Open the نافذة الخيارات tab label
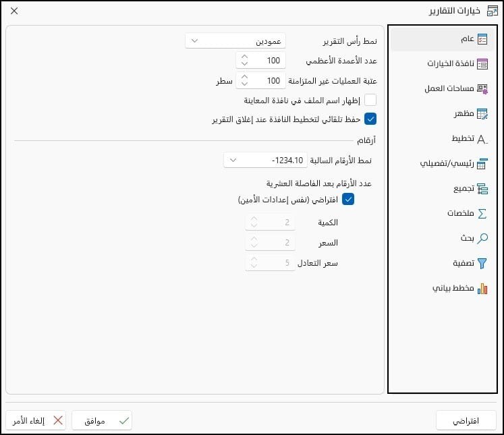The image size is (504, 435). click(x=450, y=63)
